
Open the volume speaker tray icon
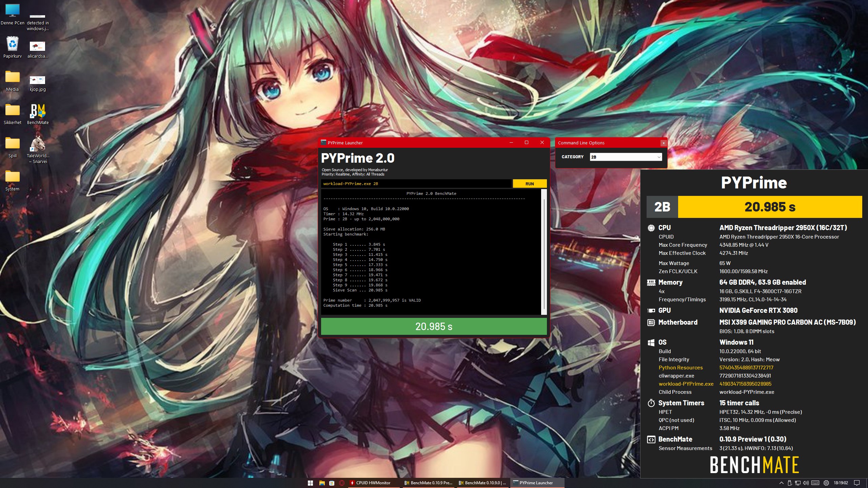pyautogui.click(x=806, y=483)
